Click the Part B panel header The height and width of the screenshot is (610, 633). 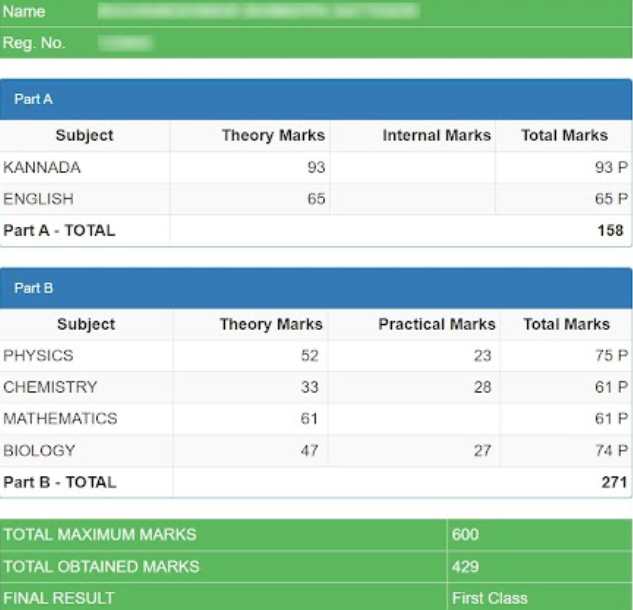pos(316,288)
